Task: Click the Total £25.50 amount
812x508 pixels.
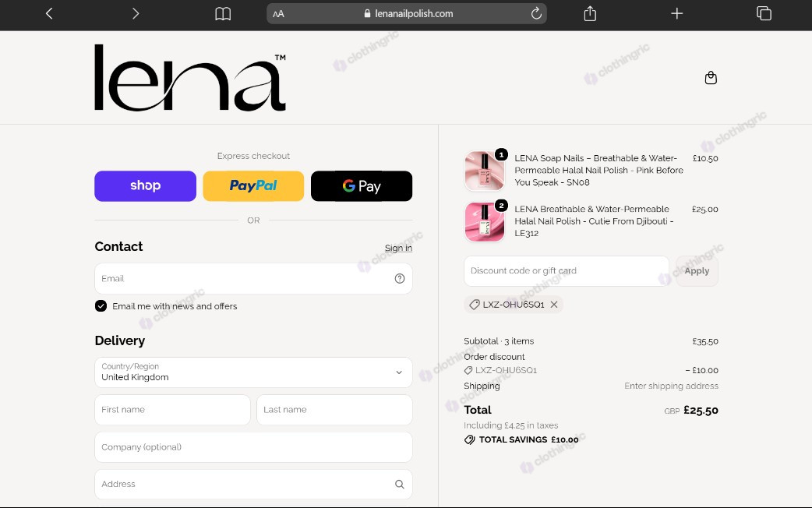Action: 701,411
